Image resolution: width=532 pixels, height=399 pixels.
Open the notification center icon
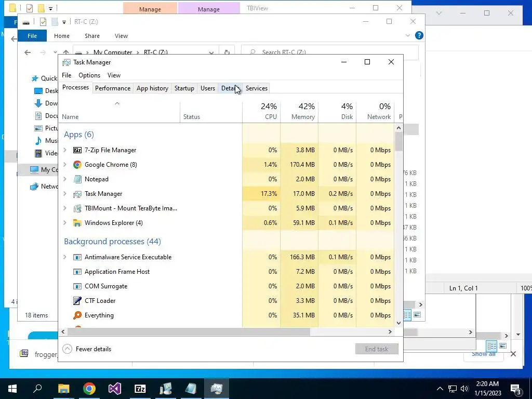[x=516, y=389]
